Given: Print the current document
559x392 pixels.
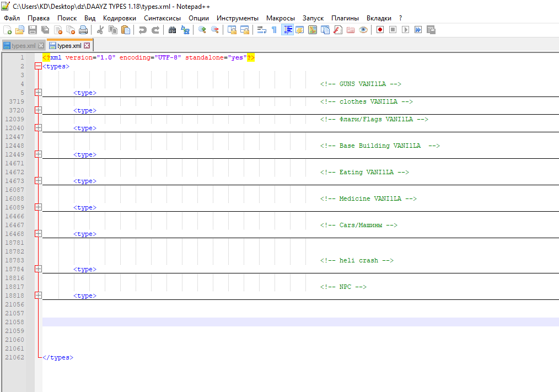Looking at the screenshot, I should tap(83, 30).
